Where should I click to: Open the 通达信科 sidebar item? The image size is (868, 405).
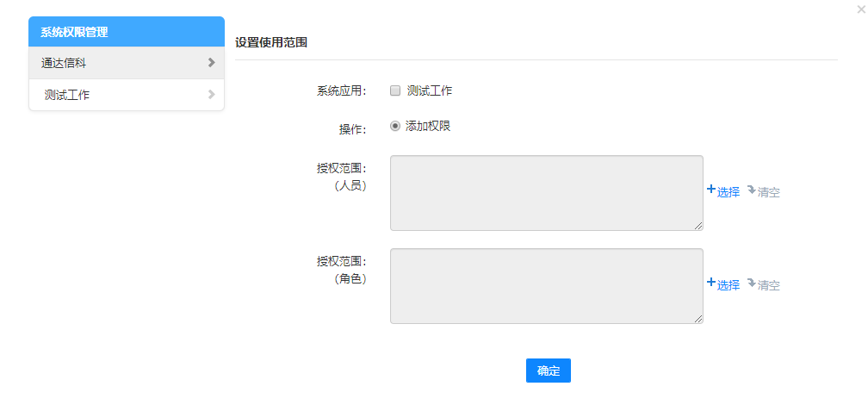pos(64,63)
